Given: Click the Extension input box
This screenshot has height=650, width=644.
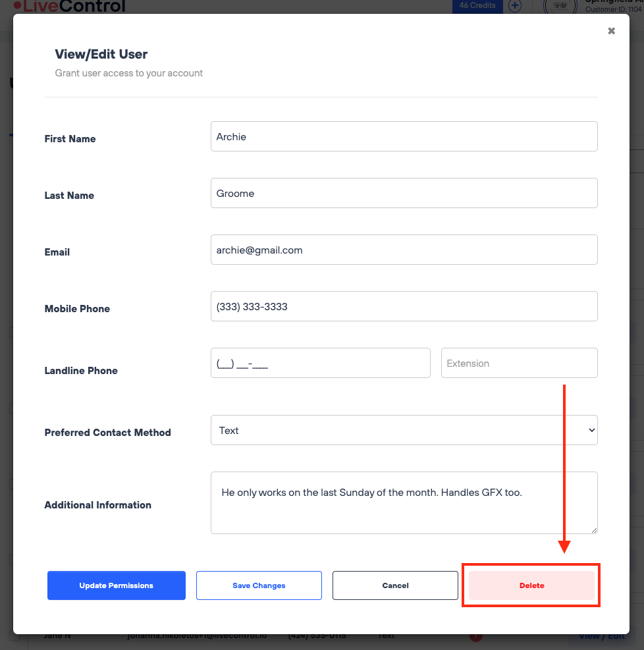Looking at the screenshot, I should pos(519,363).
